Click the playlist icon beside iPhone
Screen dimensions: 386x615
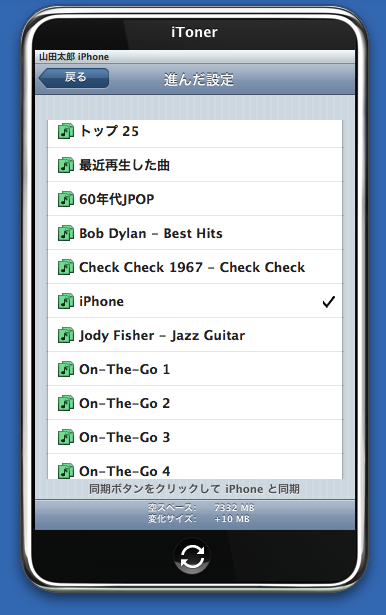(x=66, y=301)
